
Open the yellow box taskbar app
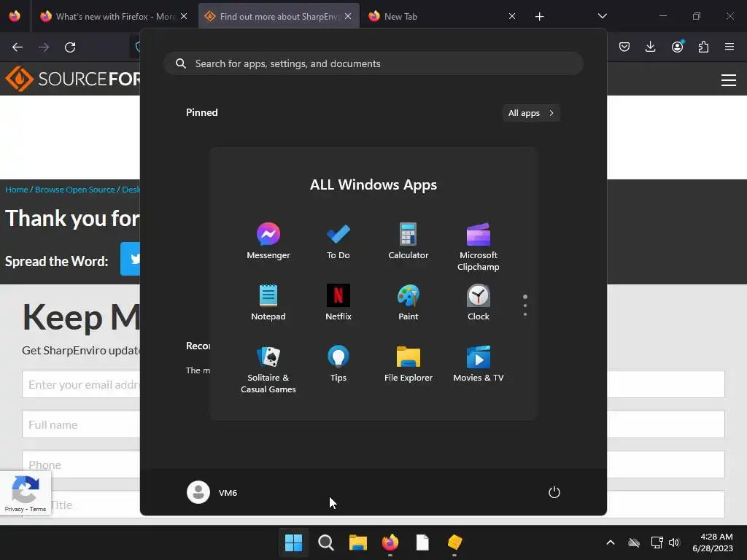454,542
